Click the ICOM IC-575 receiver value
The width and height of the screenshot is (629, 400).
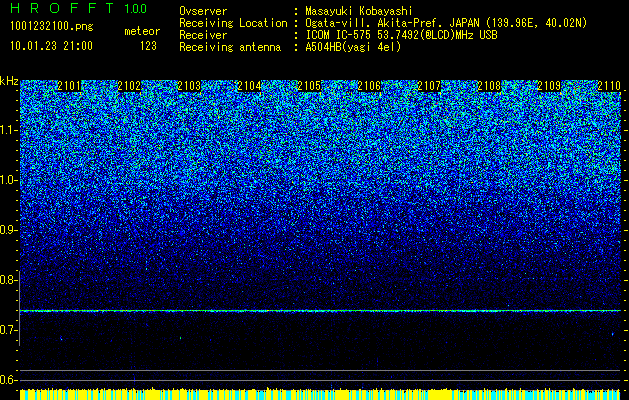pyautogui.click(x=401, y=35)
